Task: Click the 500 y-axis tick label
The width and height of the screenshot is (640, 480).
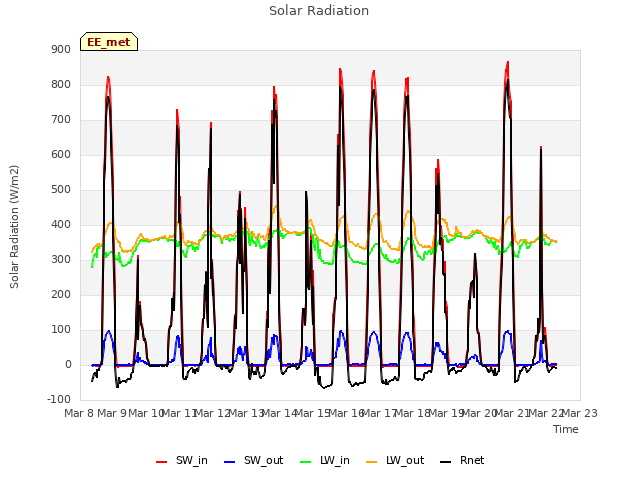Action: point(61,190)
